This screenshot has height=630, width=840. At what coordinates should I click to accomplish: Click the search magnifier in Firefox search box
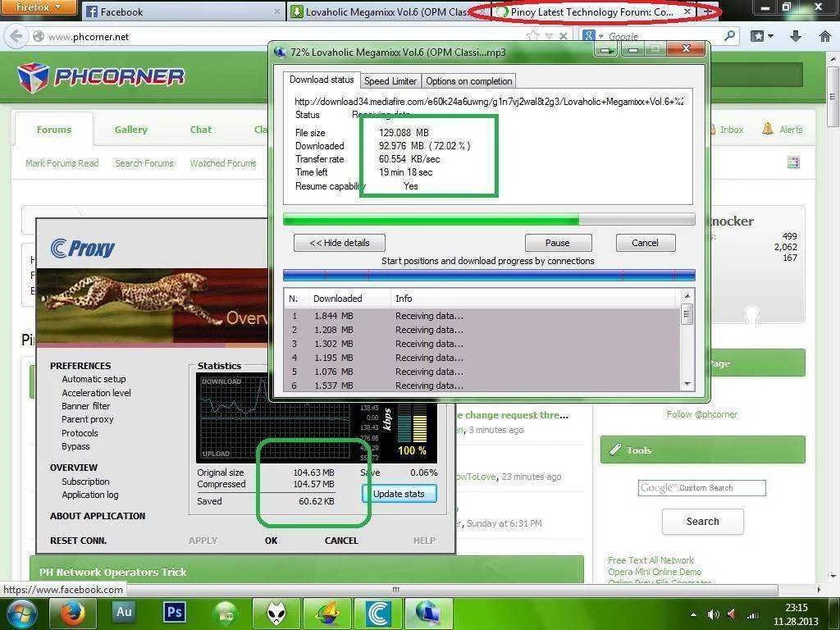coord(729,36)
